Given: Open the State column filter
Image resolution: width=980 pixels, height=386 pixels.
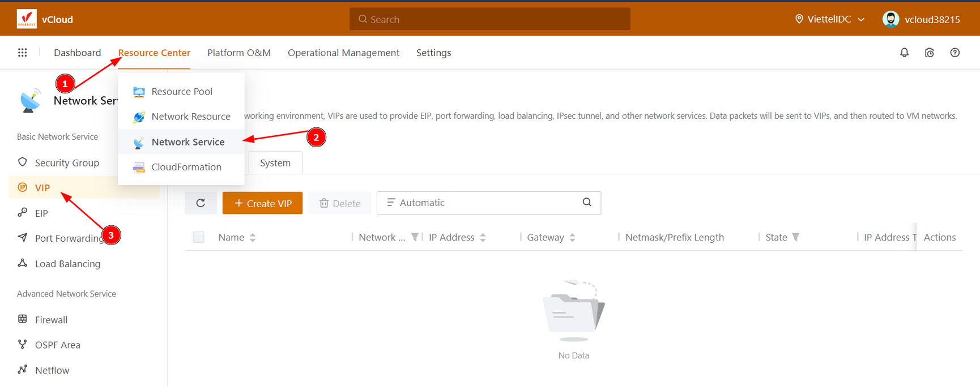Looking at the screenshot, I should (796, 237).
